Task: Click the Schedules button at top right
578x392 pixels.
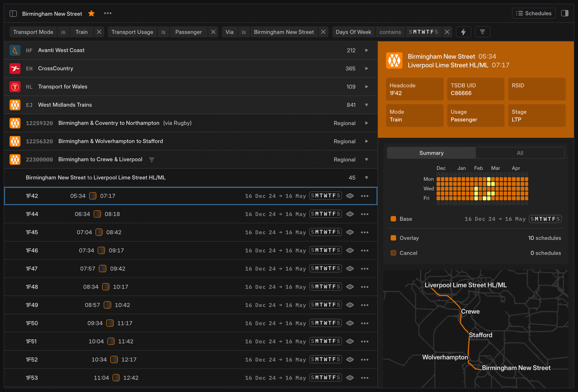Action: [x=533, y=13]
